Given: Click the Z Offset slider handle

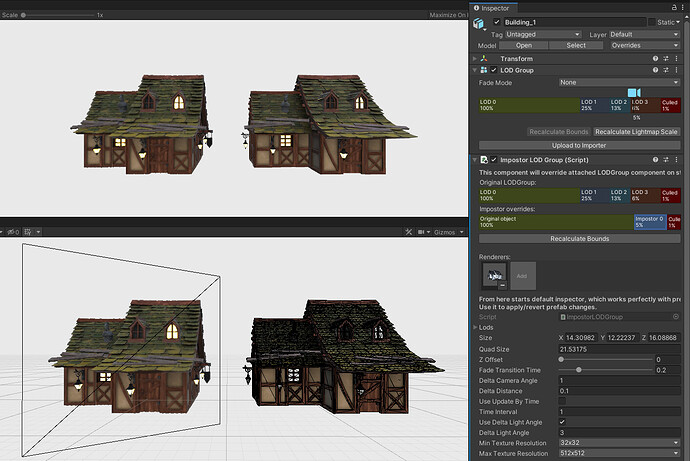Looking at the screenshot, I should coord(561,359).
